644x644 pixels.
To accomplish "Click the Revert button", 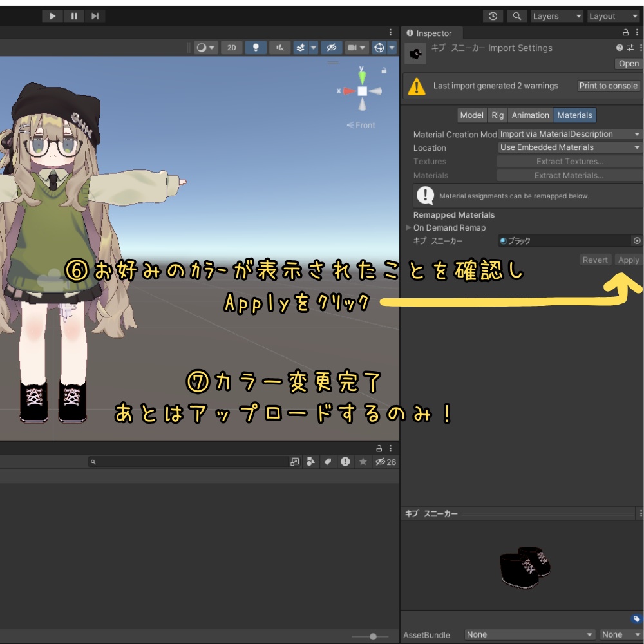I will [595, 260].
